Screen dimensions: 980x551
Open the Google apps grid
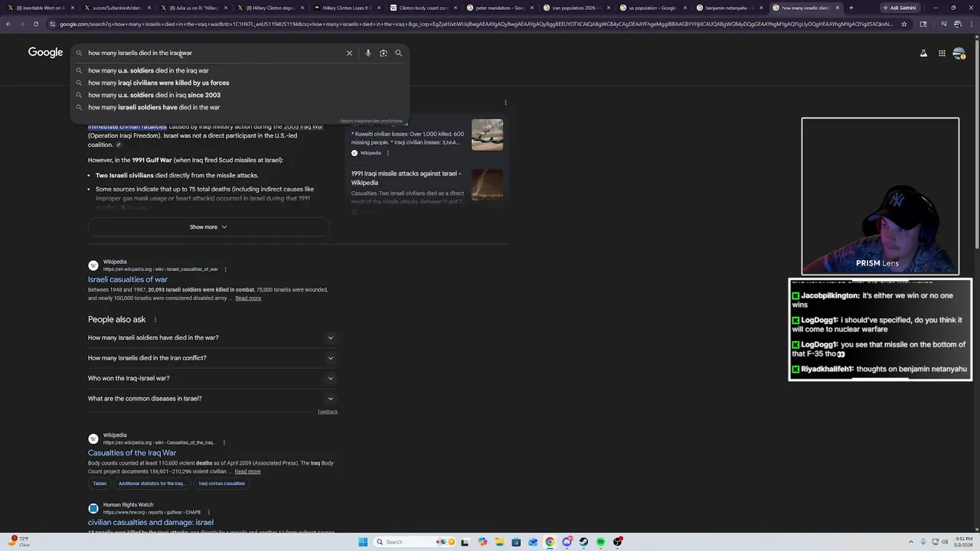pyautogui.click(x=942, y=53)
